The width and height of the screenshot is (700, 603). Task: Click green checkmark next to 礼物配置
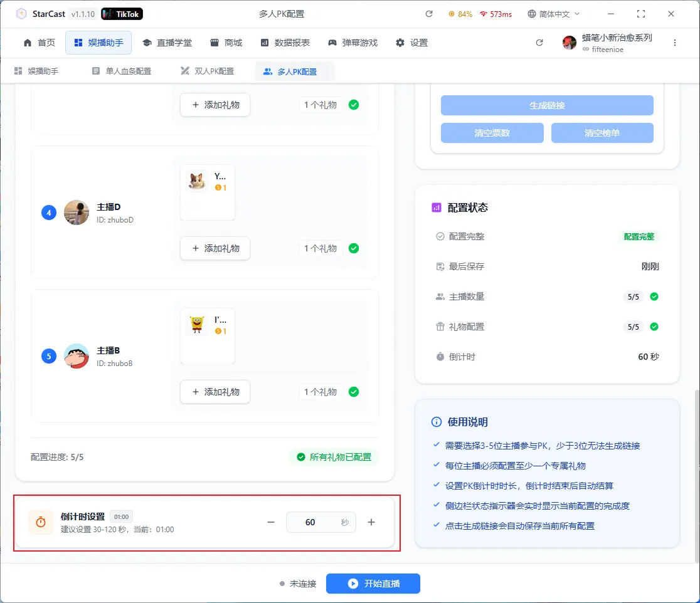(654, 327)
